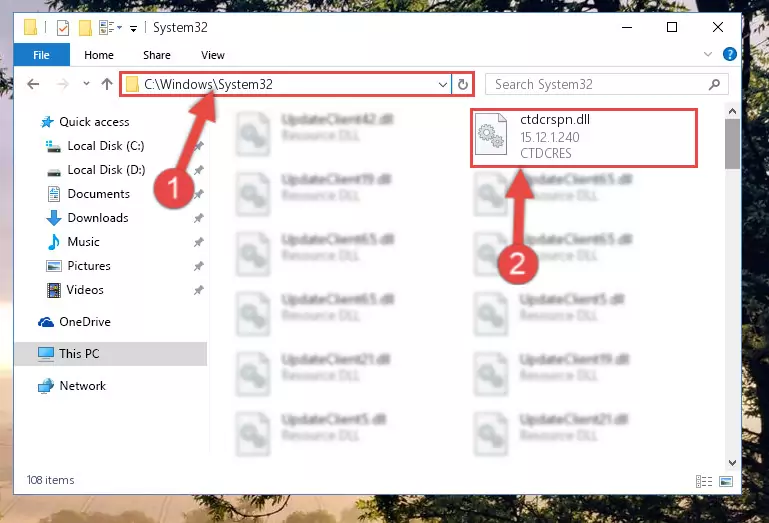
Task: Switch to the View ribbon tab
Action: (213, 55)
